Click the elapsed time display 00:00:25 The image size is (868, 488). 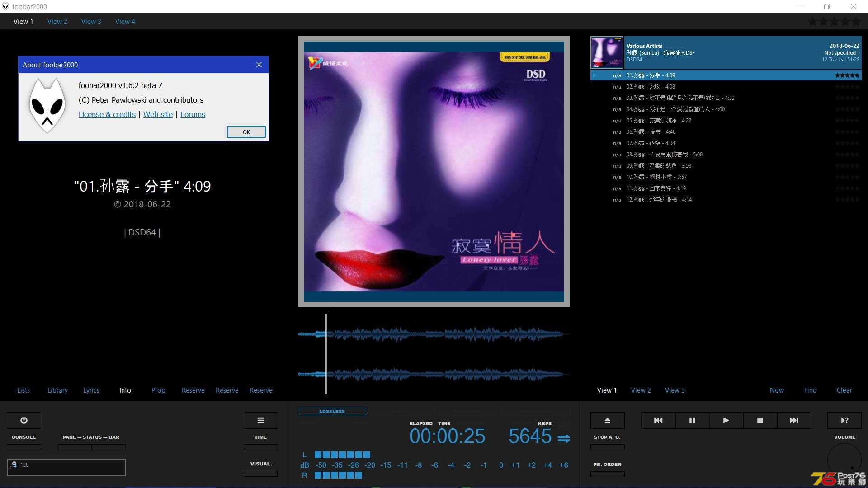447,436
